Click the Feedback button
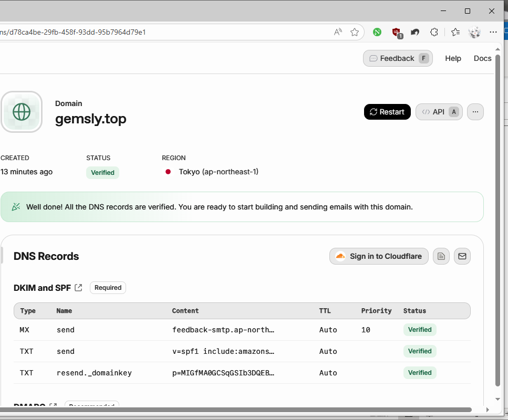Viewport: 508px width, 420px height. [x=397, y=58]
